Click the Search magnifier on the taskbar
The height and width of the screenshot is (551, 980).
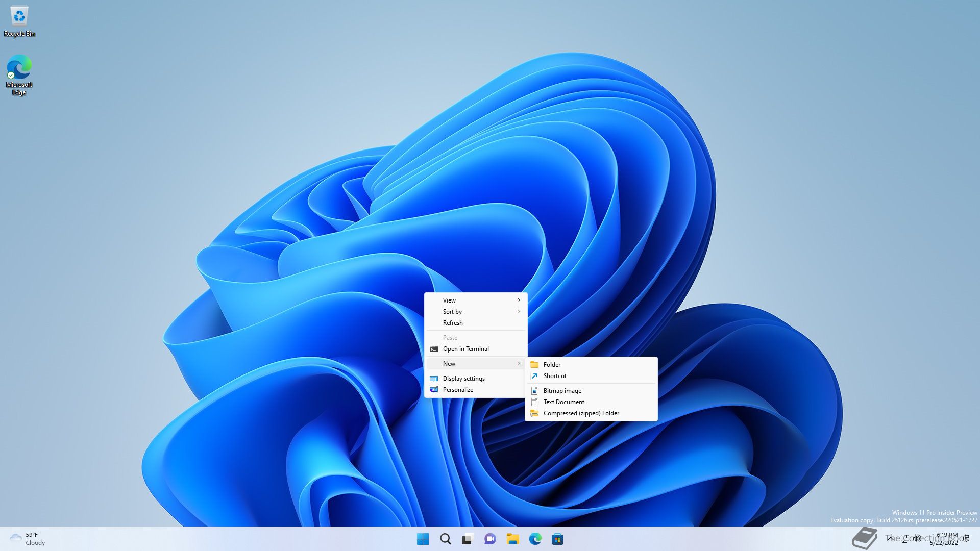(x=445, y=539)
